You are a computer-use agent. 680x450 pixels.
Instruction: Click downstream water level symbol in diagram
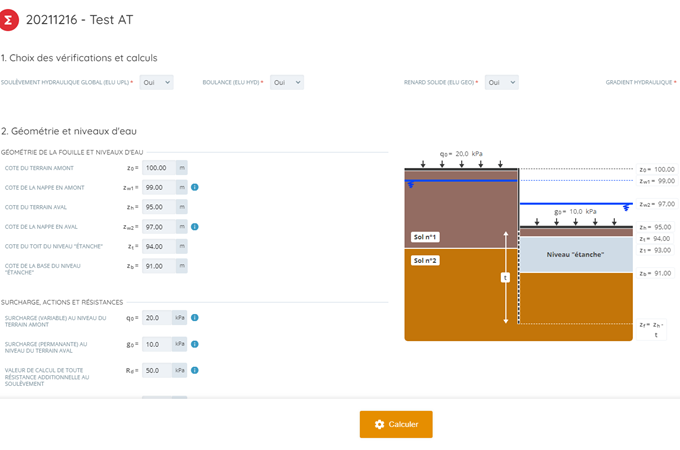(x=626, y=207)
